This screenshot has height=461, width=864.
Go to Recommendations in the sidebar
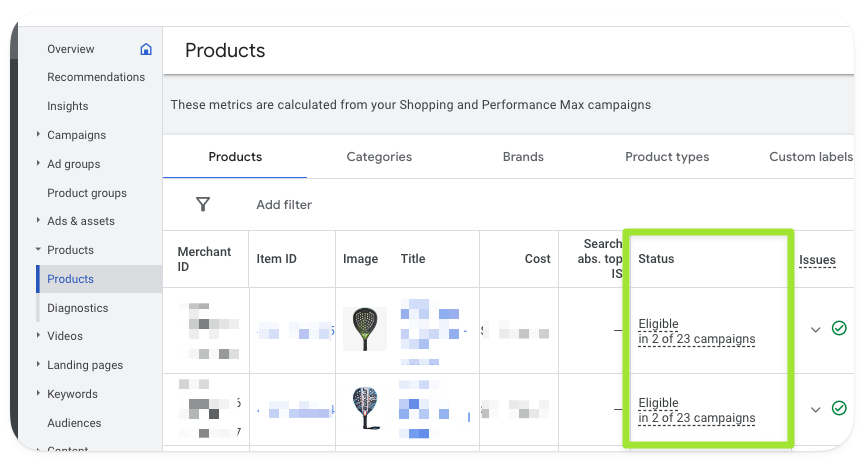tap(96, 77)
